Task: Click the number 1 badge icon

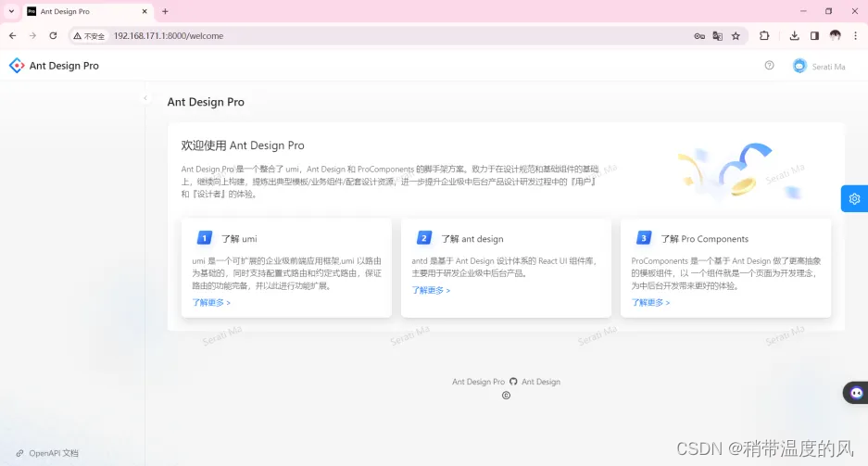Action: (x=205, y=238)
